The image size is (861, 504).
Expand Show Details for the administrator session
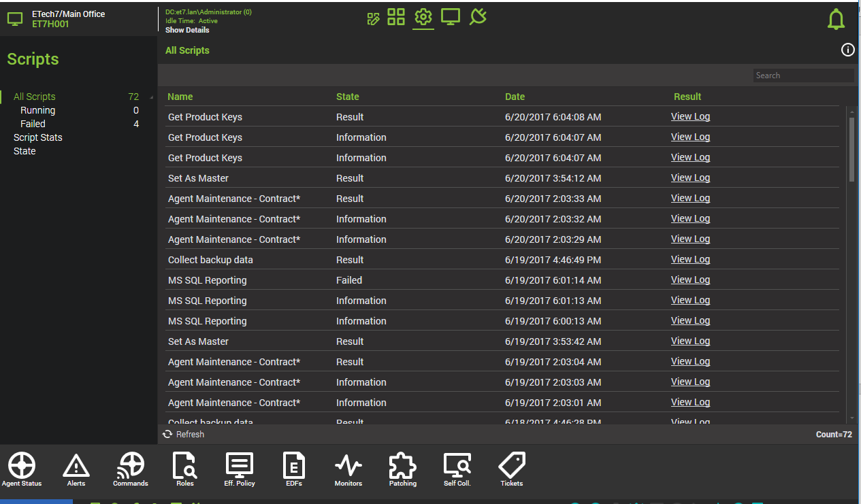pyautogui.click(x=186, y=30)
